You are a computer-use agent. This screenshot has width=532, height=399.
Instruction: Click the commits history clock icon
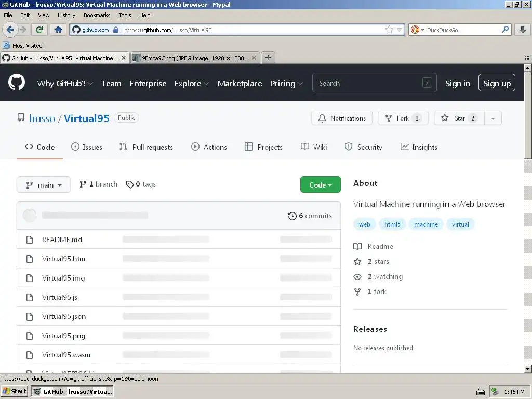click(x=292, y=216)
